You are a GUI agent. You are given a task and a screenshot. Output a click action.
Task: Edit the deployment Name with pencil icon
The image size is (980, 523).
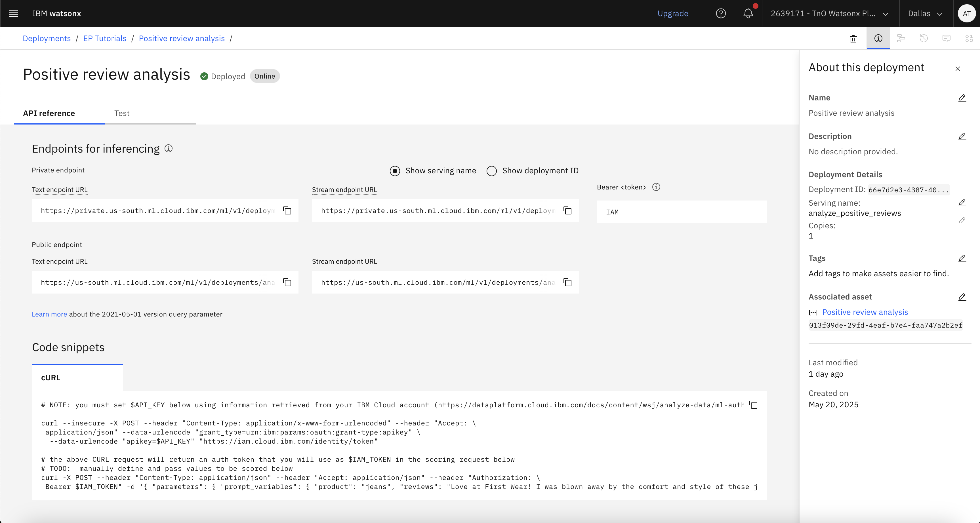pos(962,98)
